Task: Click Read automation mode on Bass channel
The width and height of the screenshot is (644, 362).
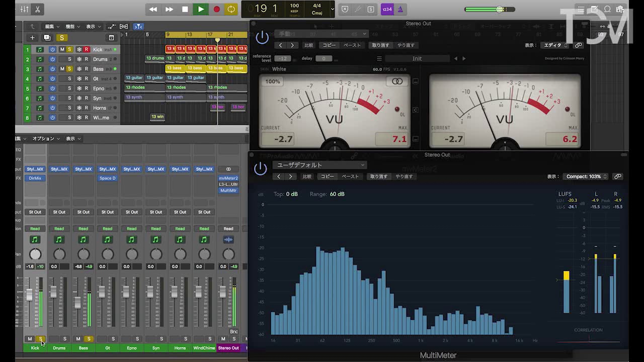Action: 83,228
